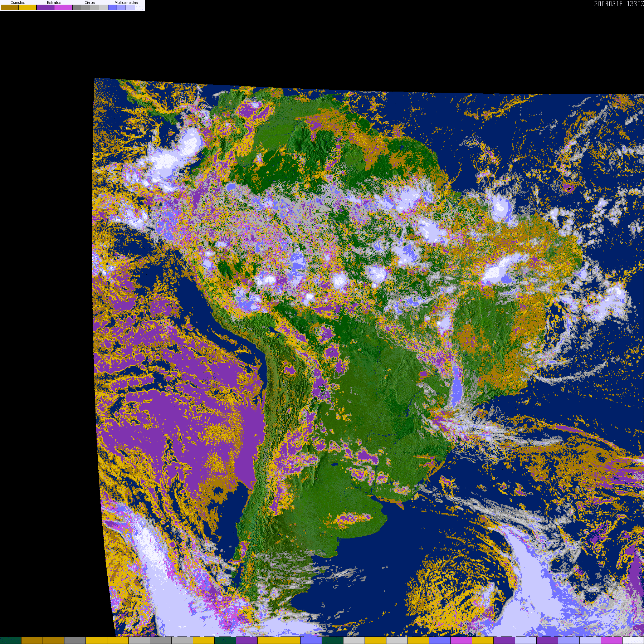The width and height of the screenshot is (644, 644).
Task: Click the middle blue Multicamadas swatch
Action: (121, 7)
